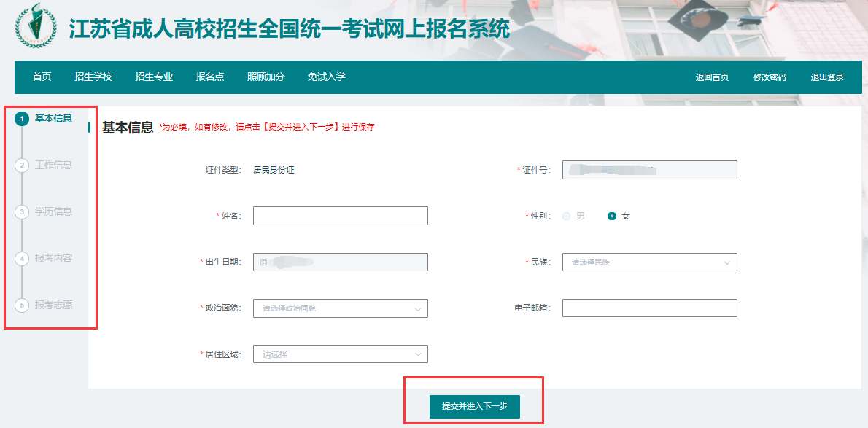Screen dimensions: 868x428
Task: Select the 女 gender radio button
Action: tap(612, 217)
